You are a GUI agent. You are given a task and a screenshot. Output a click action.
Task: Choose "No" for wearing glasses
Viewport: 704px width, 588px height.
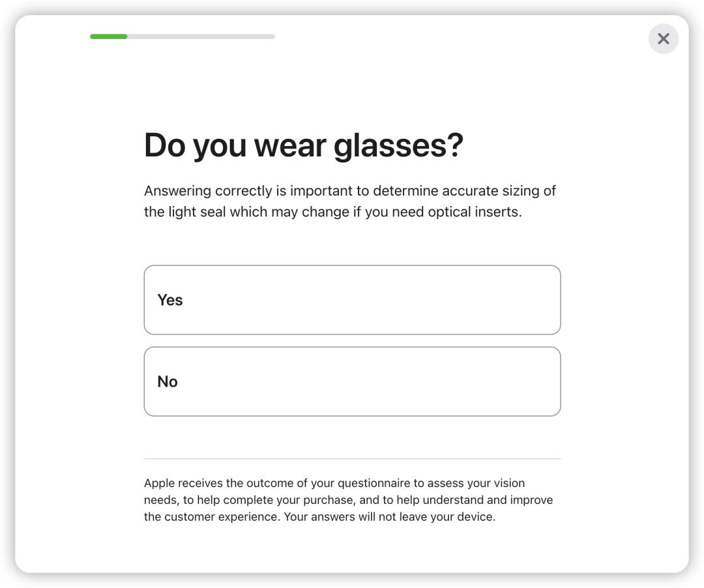(x=352, y=381)
